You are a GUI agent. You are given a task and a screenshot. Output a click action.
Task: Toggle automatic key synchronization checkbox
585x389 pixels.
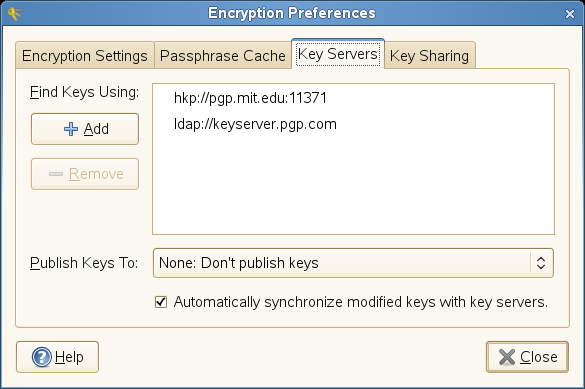pyautogui.click(x=161, y=302)
